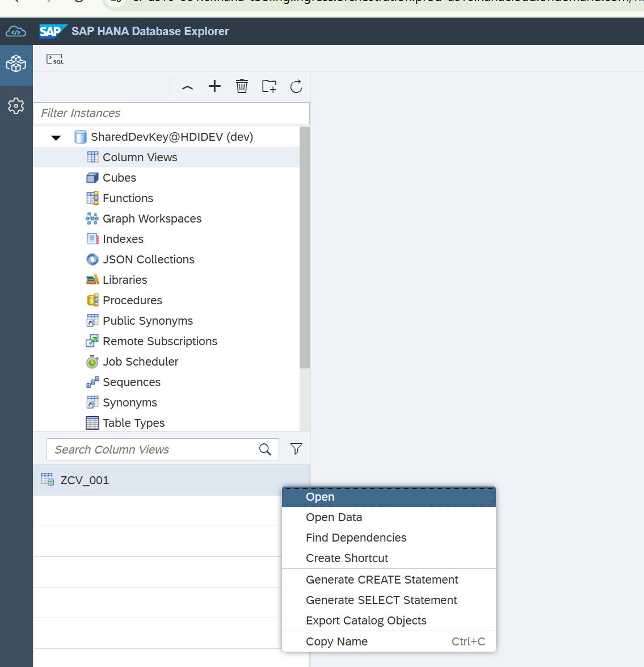Open Database Explorer cube icon in sidebar

click(x=16, y=64)
